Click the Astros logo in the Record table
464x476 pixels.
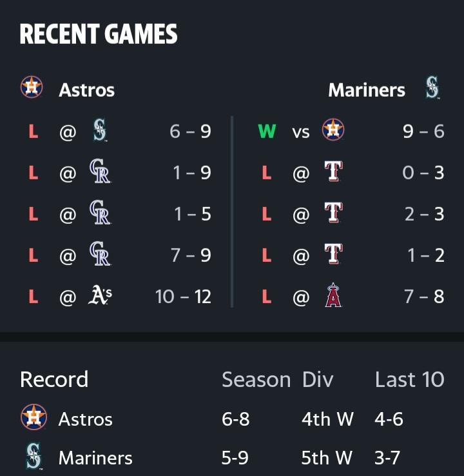pos(34,418)
